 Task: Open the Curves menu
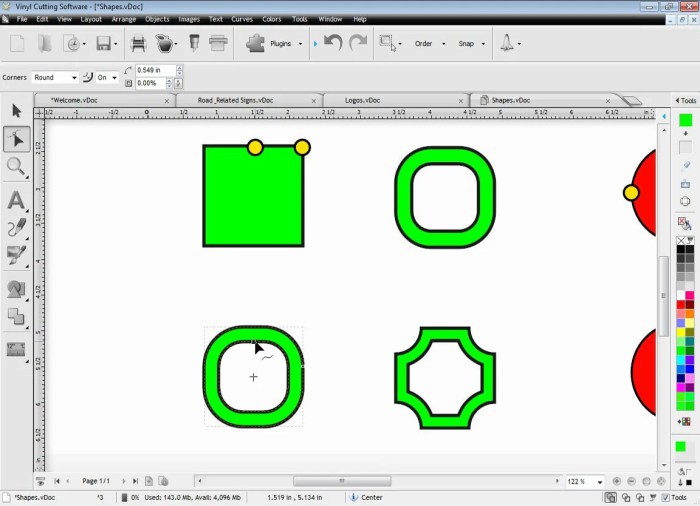tap(242, 19)
